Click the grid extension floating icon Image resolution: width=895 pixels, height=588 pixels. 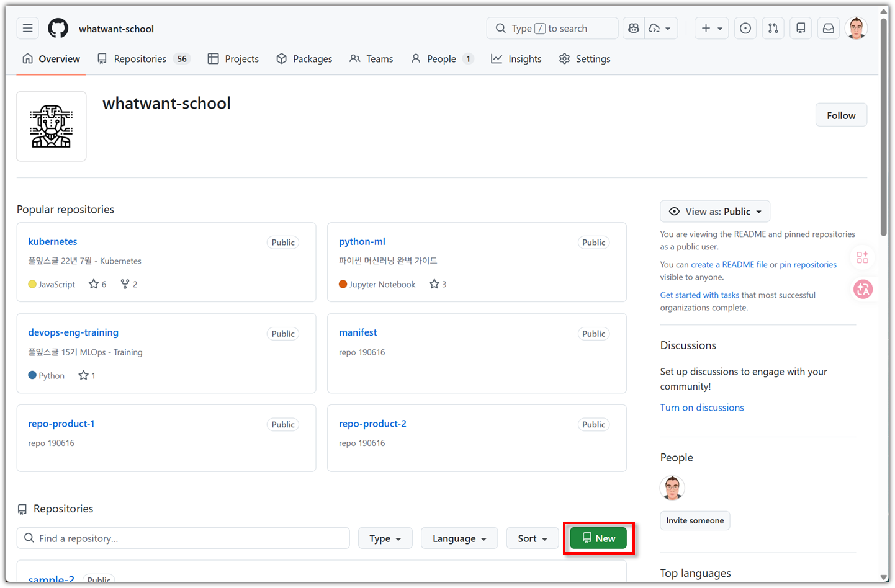(863, 257)
